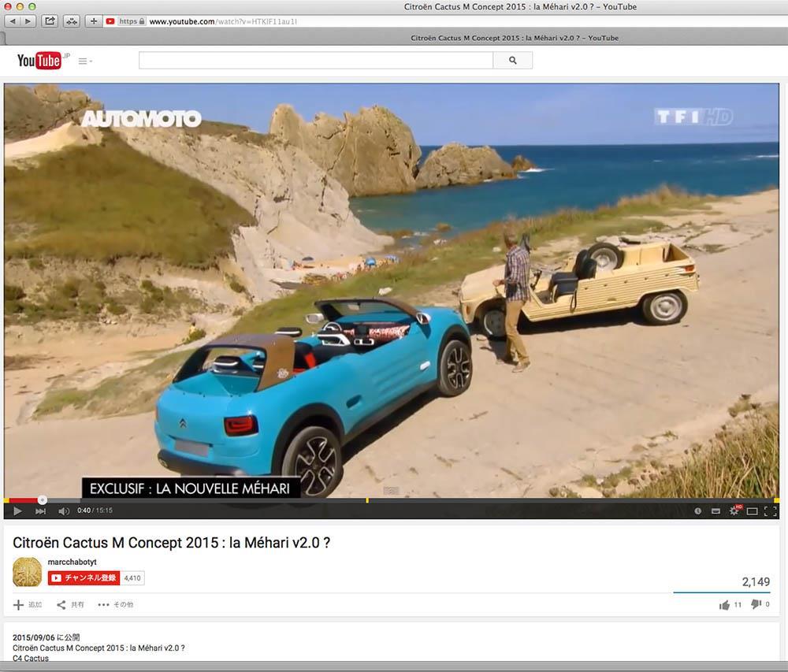
Task: Add video to playlist with 追加
Action: tap(28, 605)
